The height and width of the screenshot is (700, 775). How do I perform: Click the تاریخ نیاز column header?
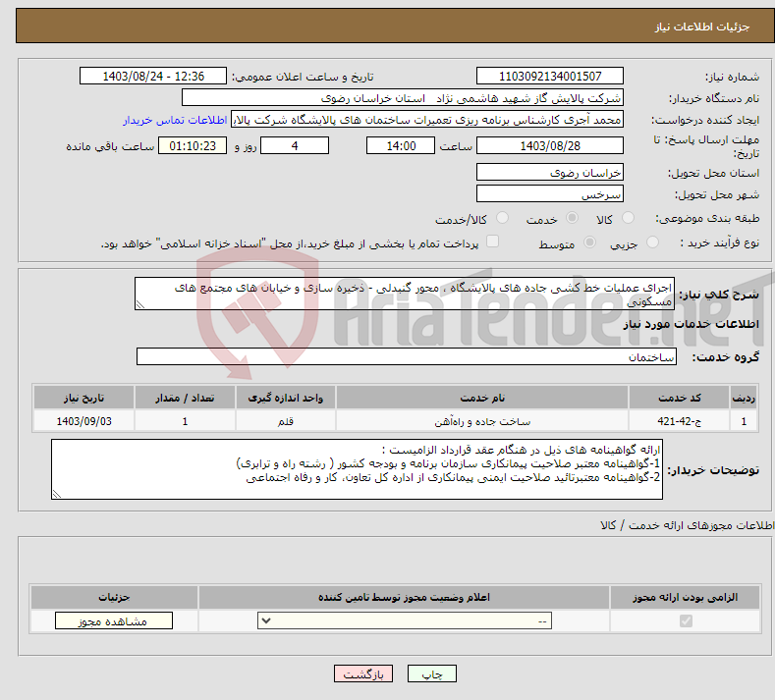point(84,398)
